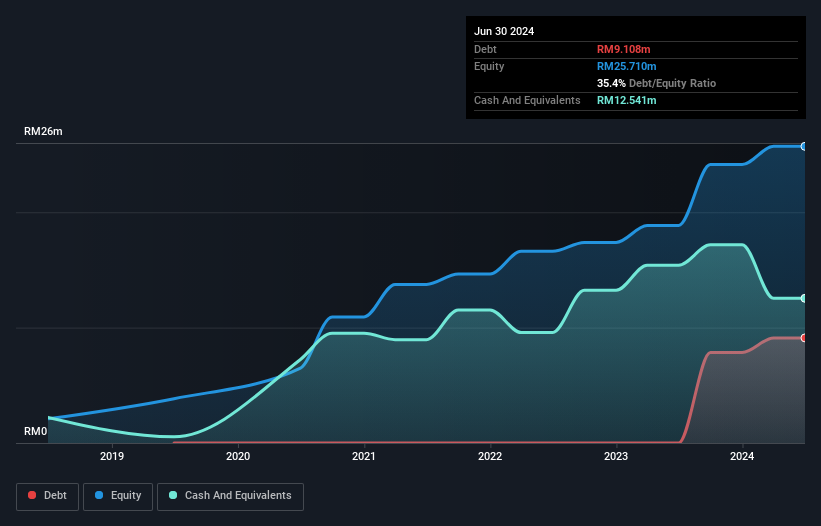
Task: Click Cash And Equivalents label in tooltip
Action: pos(527,100)
